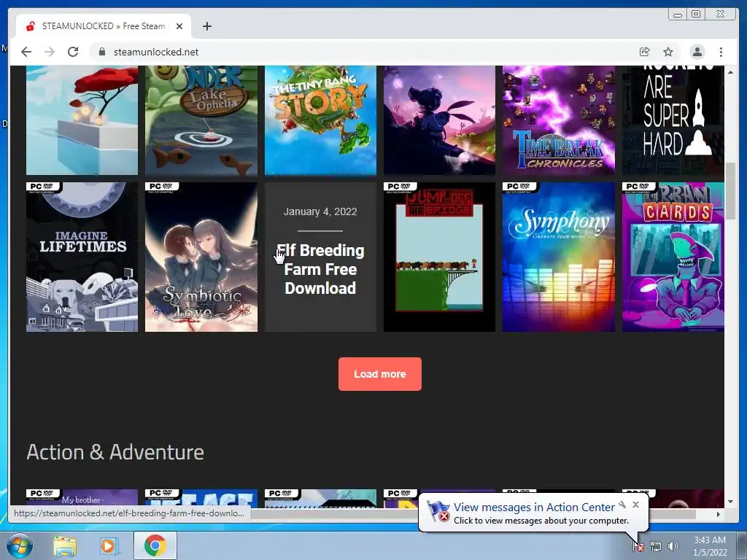747x560 pixels.
Task: Open the Urban Cards game cover
Action: point(673,257)
